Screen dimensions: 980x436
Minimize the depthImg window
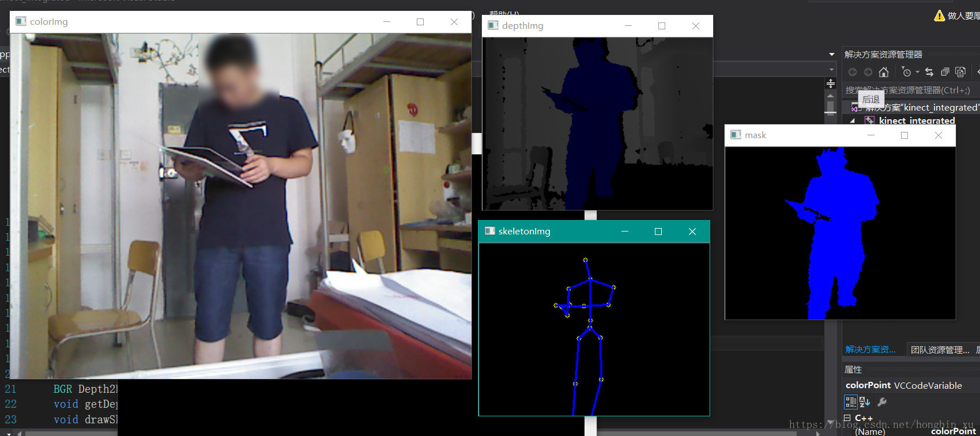628,26
